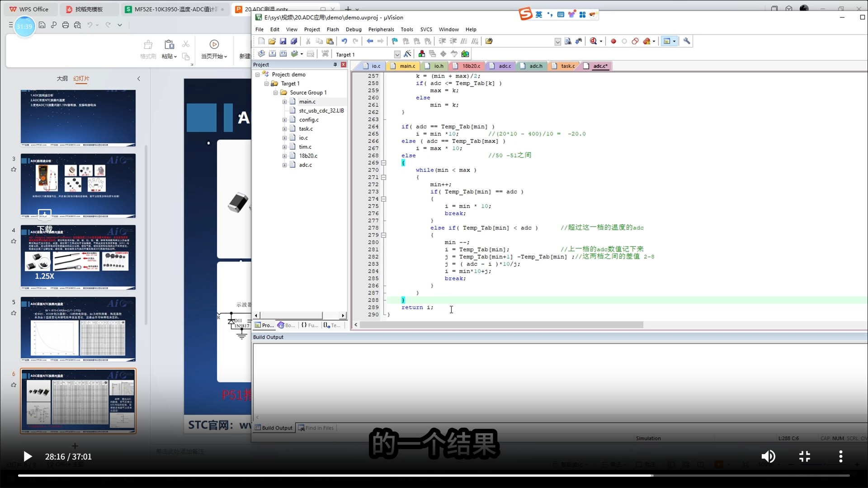
Task: Open the video player more options button
Action: tap(840, 456)
